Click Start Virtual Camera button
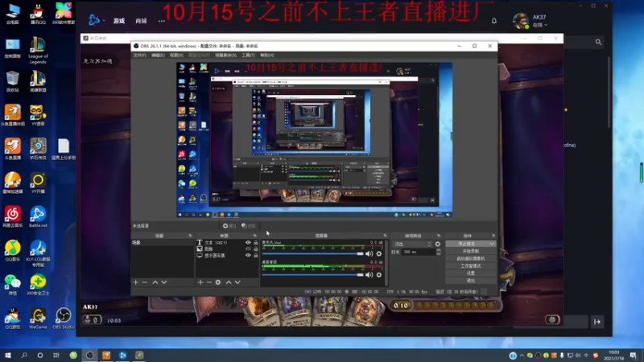This screenshot has height=362, width=644. coord(471,258)
